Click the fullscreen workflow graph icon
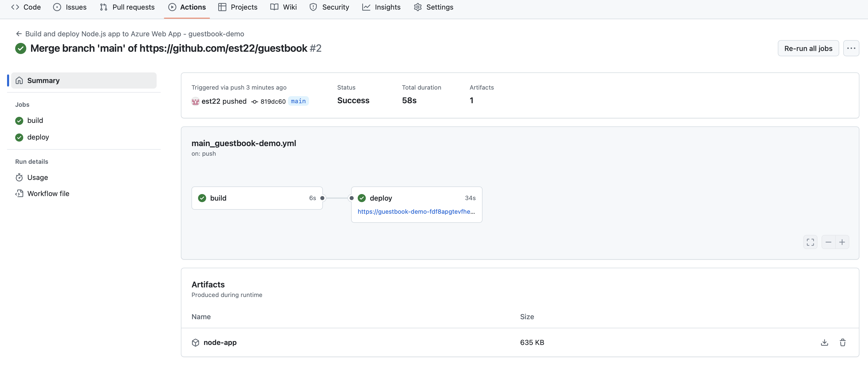 pyautogui.click(x=810, y=242)
